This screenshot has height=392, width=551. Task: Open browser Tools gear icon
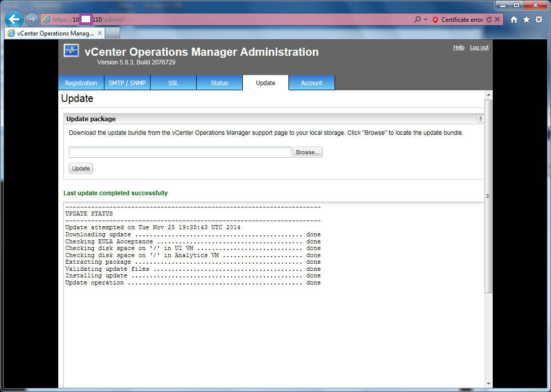(539, 20)
